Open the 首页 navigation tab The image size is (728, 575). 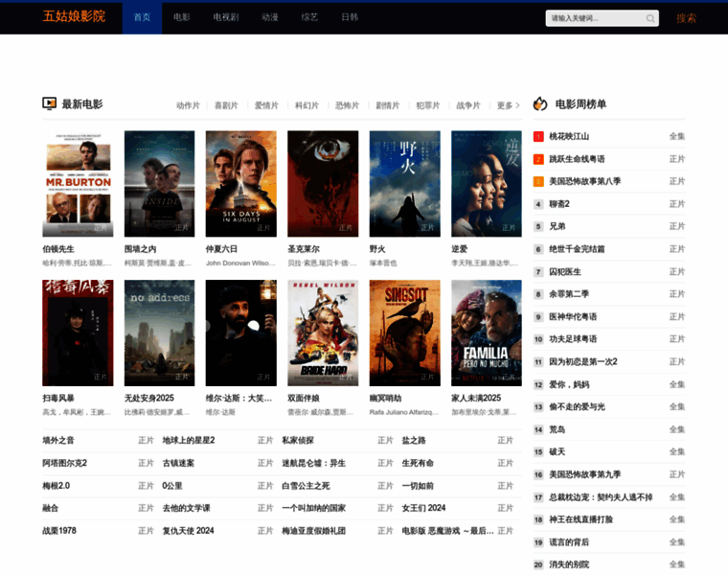(142, 17)
